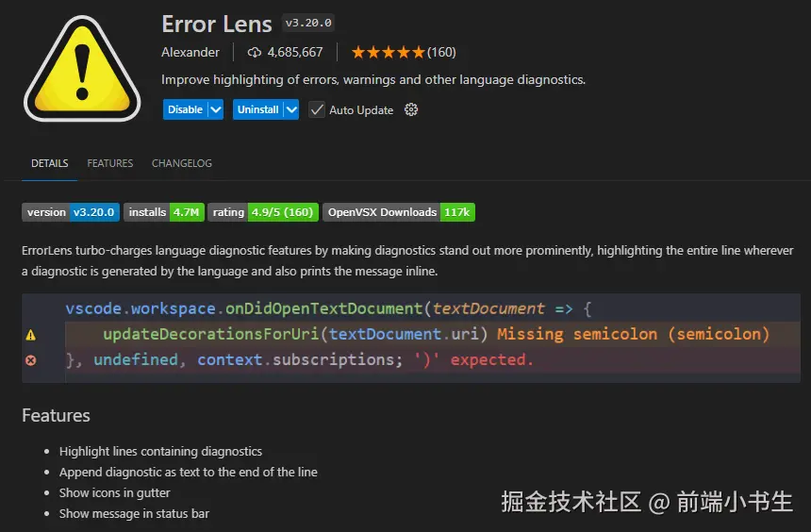Image resolution: width=811 pixels, height=532 pixels.
Task: Toggle the Auto Update checkbox
Action: point(317,109)
